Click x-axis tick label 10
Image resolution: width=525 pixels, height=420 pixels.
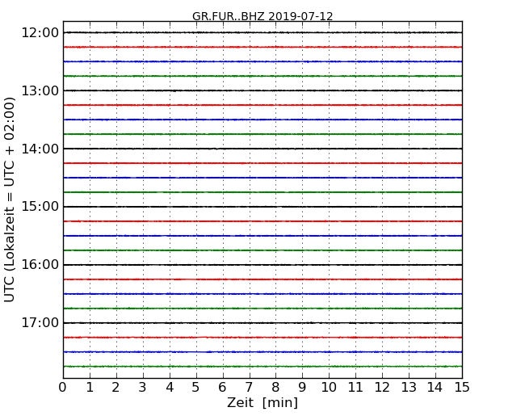coord(329,388)
